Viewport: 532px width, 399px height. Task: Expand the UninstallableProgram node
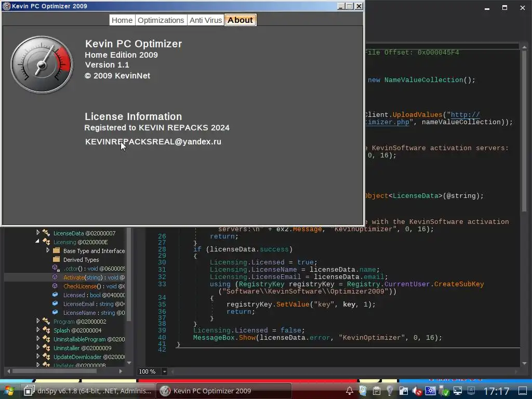pyautogui.click(x=38, y=339)
